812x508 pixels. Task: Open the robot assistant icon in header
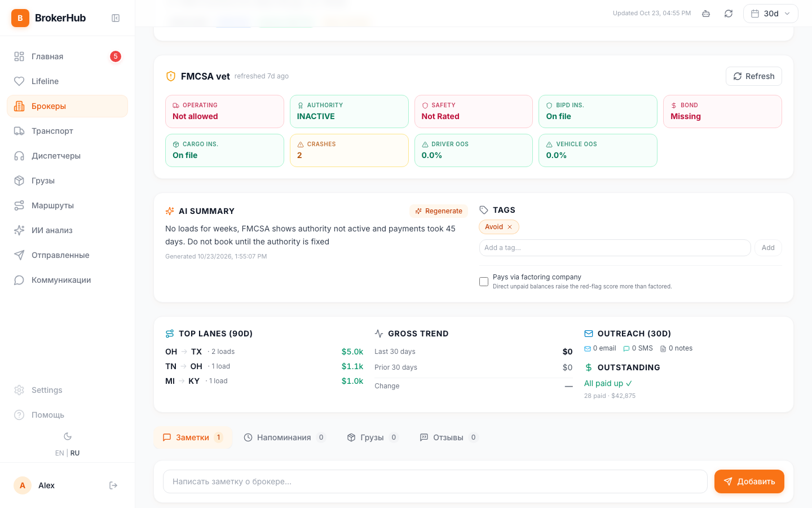pyautogui.click(x=706, y=14)
